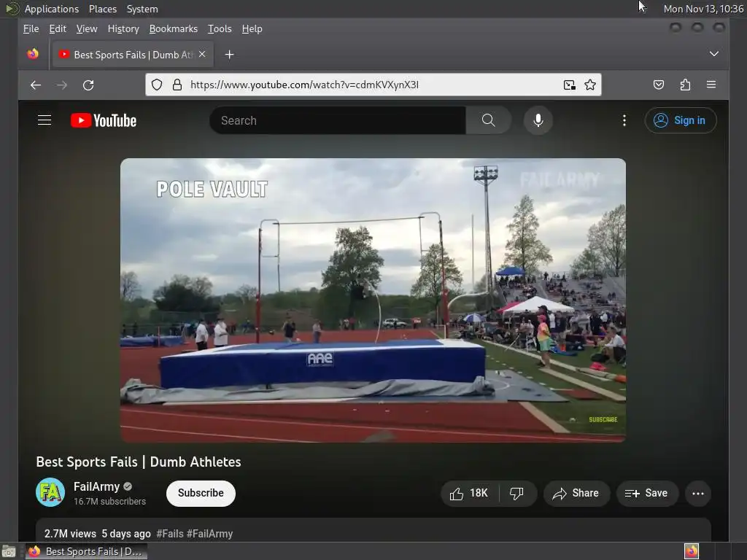Open the Edit menu
Image resolution: width=747 pixels, height=560 pixels.
pyautogui.click(x=58, y=28)
